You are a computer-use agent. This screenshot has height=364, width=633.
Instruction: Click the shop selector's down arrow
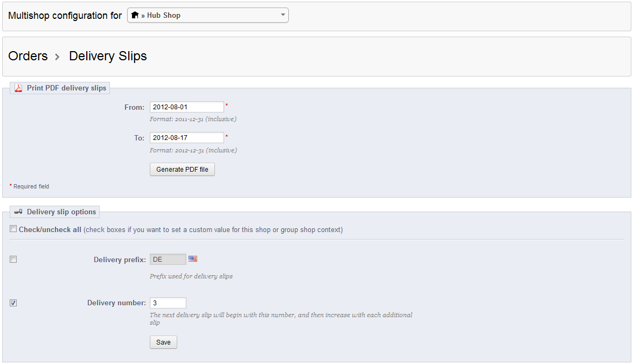(283, 15)
